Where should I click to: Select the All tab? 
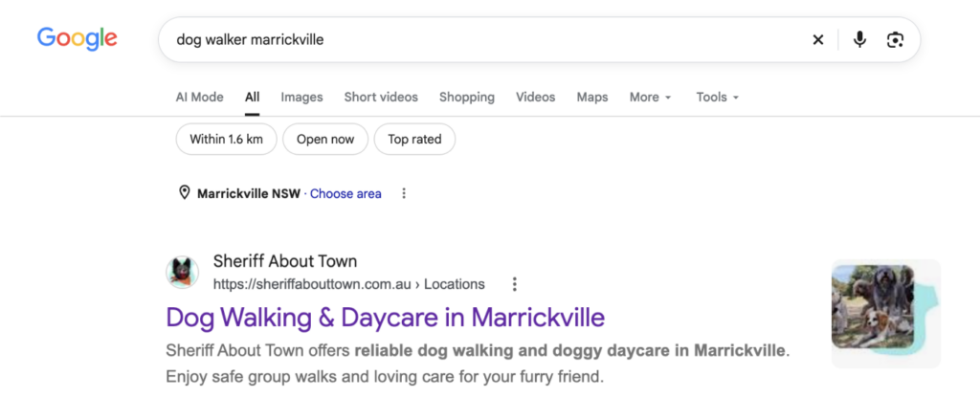click(253, 97)
